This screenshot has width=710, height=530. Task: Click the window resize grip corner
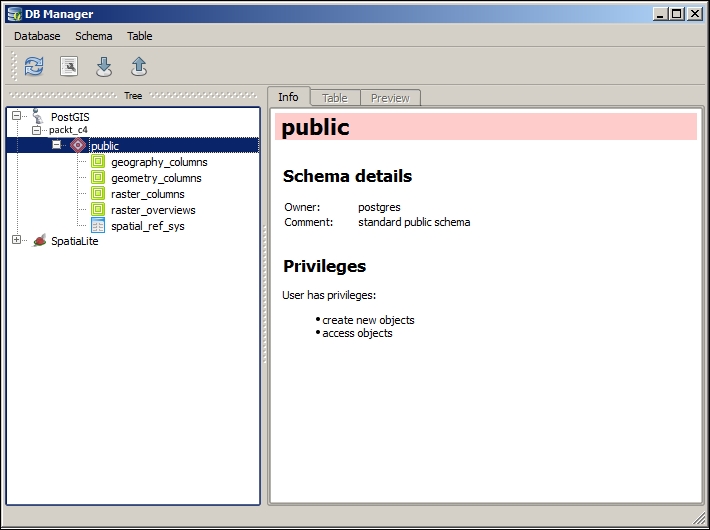[x=699, y=518]
